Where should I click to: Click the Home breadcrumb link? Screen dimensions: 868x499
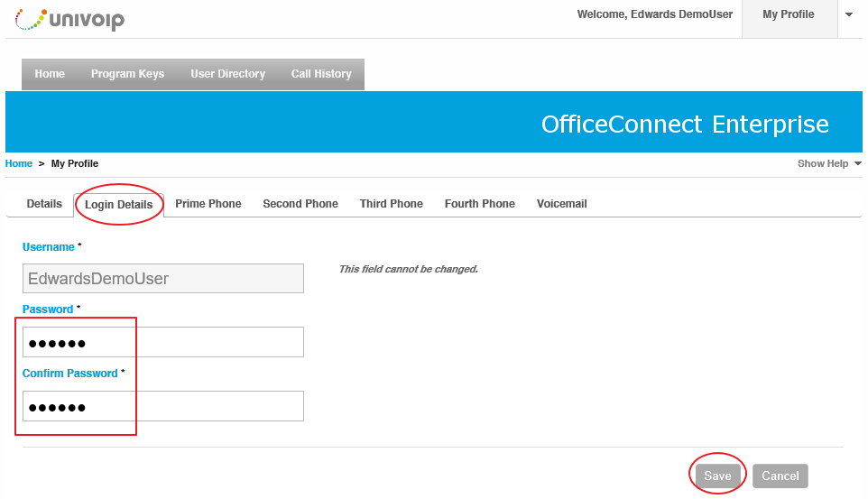tap(19, 163)
